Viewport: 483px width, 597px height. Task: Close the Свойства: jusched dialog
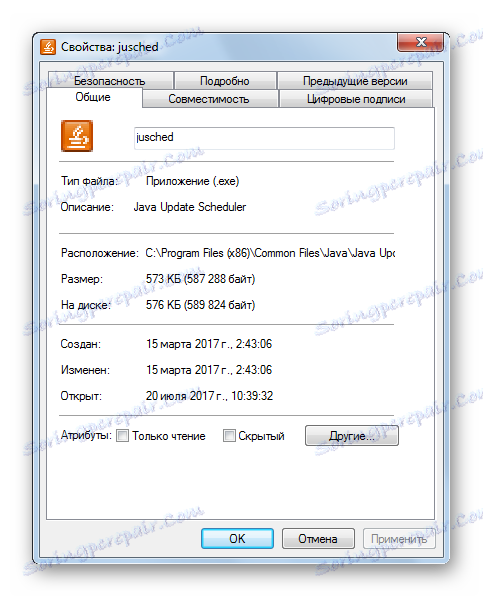[421, 42]
